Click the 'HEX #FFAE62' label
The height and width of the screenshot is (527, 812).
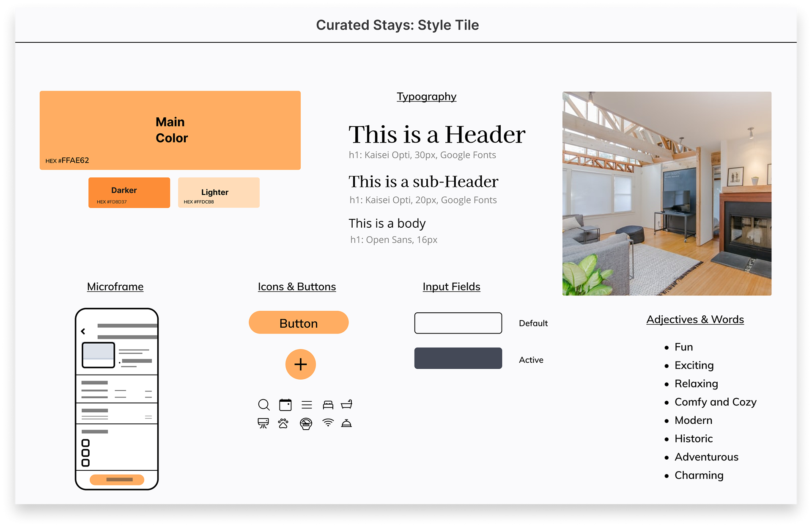coord(67,160)
